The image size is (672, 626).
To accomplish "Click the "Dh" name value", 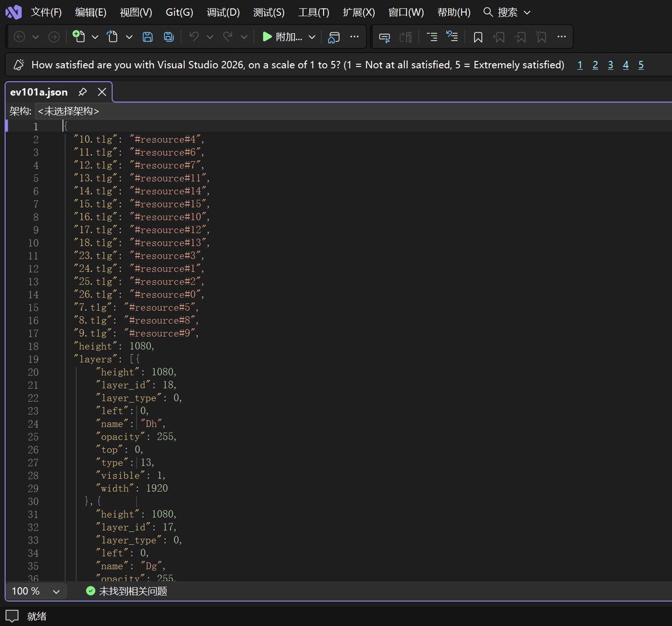I will coord(151,424).
